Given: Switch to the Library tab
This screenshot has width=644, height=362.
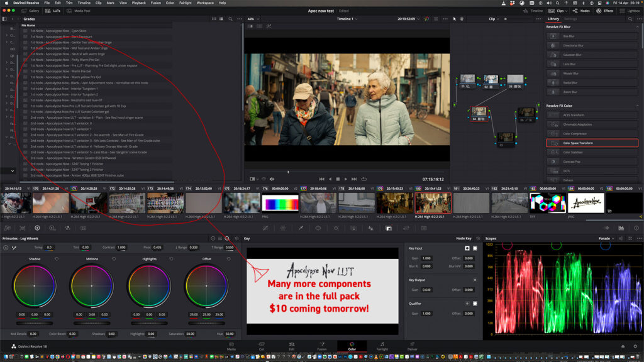Looking at the screenshot, I should pyautogui.click(x=553, y=19).
